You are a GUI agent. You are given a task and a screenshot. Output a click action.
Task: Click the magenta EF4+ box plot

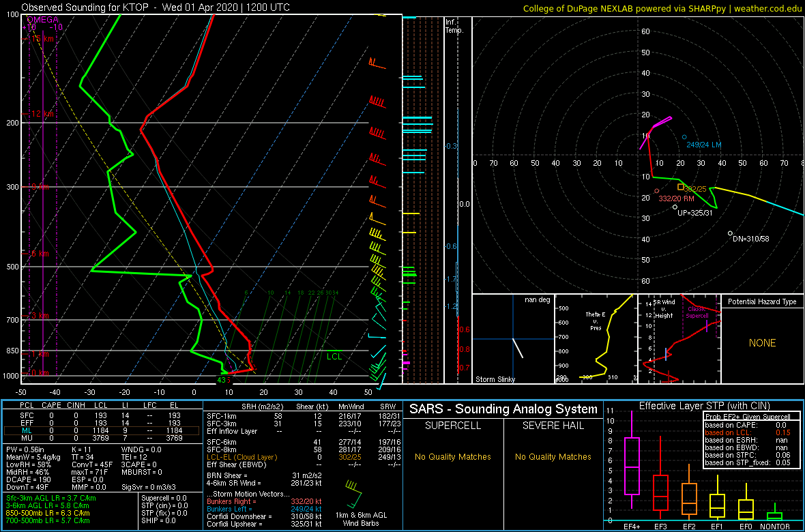click(x=632, y=460)
